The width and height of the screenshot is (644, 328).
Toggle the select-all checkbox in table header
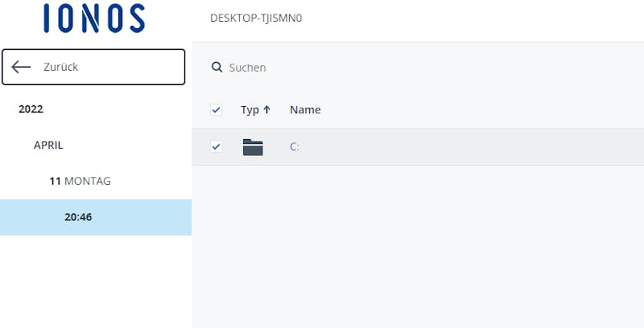(x=216, y=110)
